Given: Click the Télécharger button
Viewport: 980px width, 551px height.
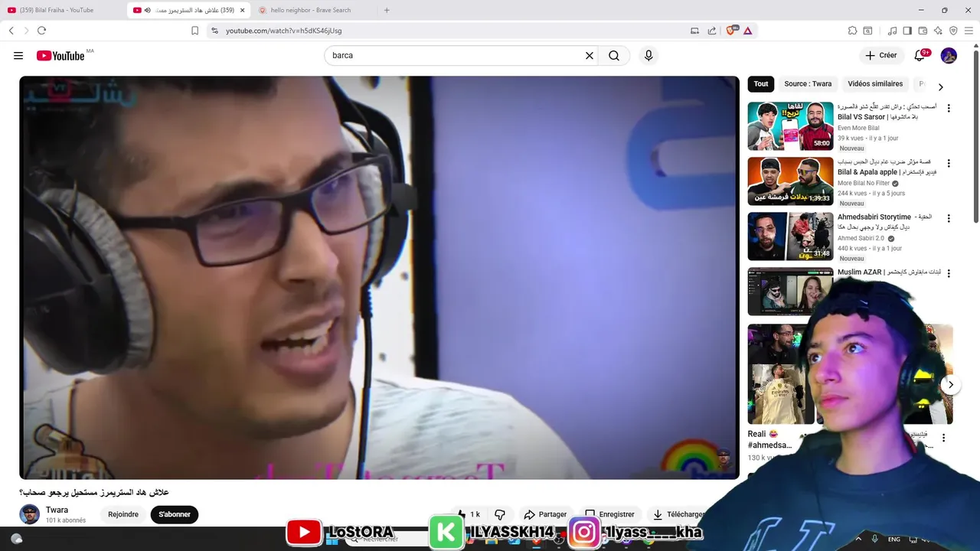Looking at the screenshot, I should 678,514.
